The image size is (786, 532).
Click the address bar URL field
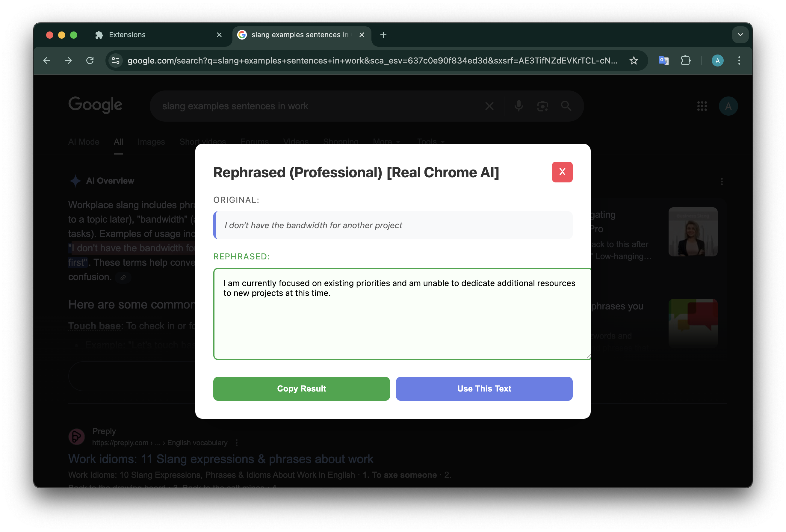372,61
